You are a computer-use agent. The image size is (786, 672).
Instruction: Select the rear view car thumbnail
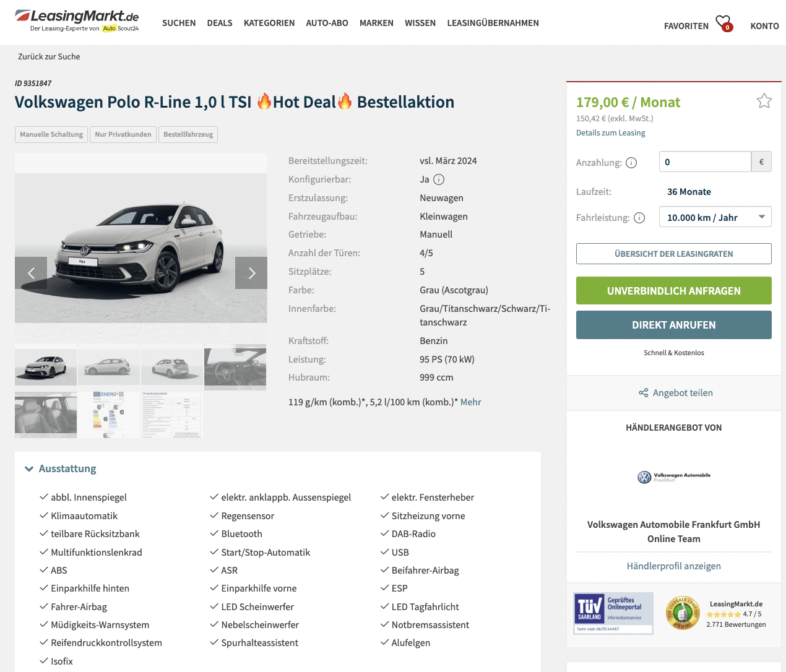coord(172,368)
